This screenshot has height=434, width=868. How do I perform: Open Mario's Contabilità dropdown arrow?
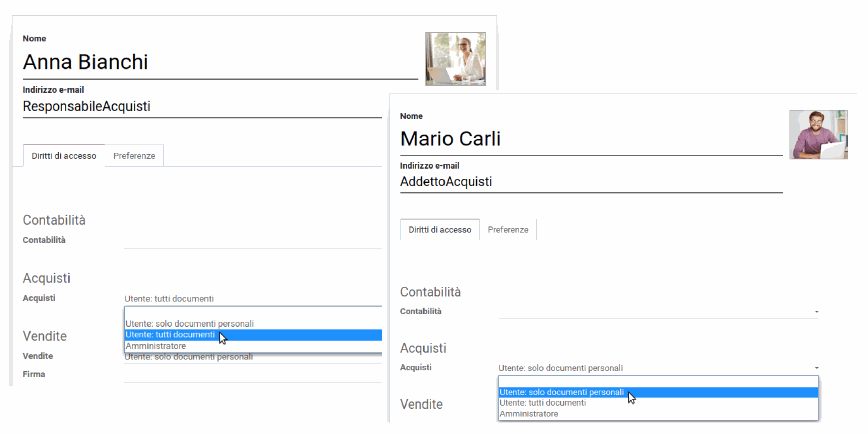[x=816, y=311]
